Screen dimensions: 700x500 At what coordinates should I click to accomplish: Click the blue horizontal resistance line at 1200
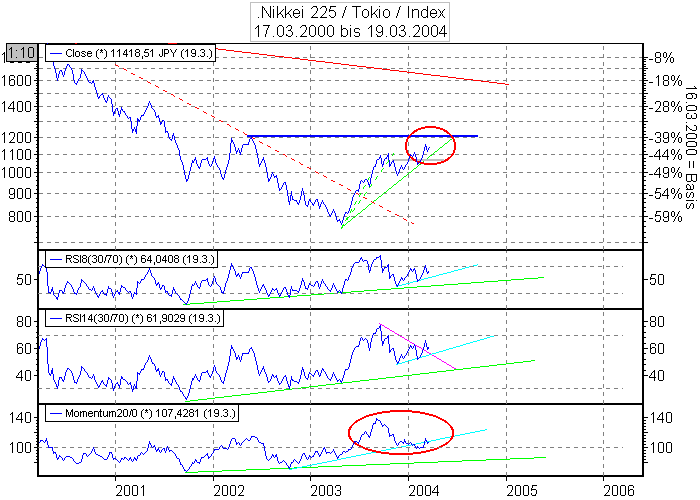click(x=362, y=136)
